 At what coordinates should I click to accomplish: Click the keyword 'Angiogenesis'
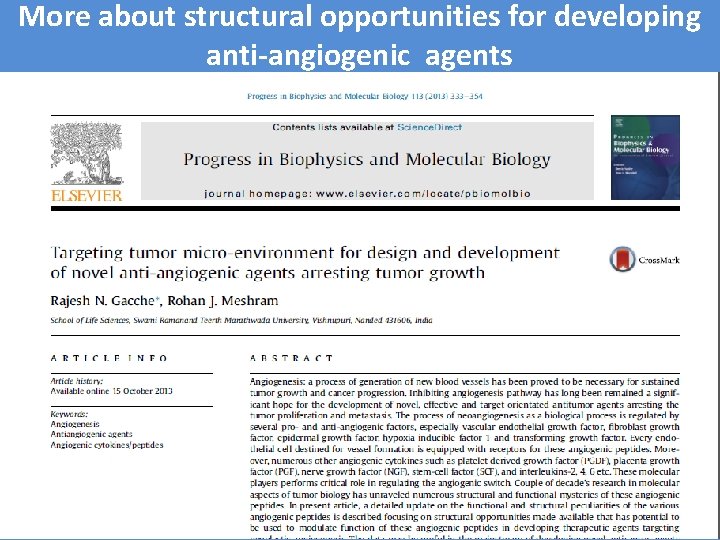coord(75,424)
